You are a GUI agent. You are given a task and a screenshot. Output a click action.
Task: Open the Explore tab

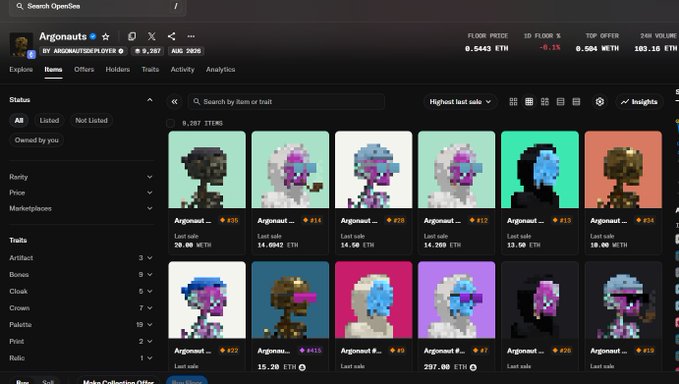point(21,69)
